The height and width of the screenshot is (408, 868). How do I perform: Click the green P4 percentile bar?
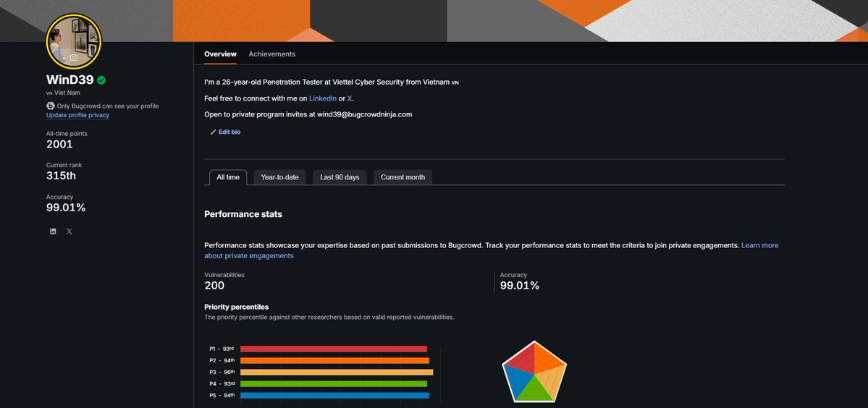pyautogui.click(x=334, y=383)
